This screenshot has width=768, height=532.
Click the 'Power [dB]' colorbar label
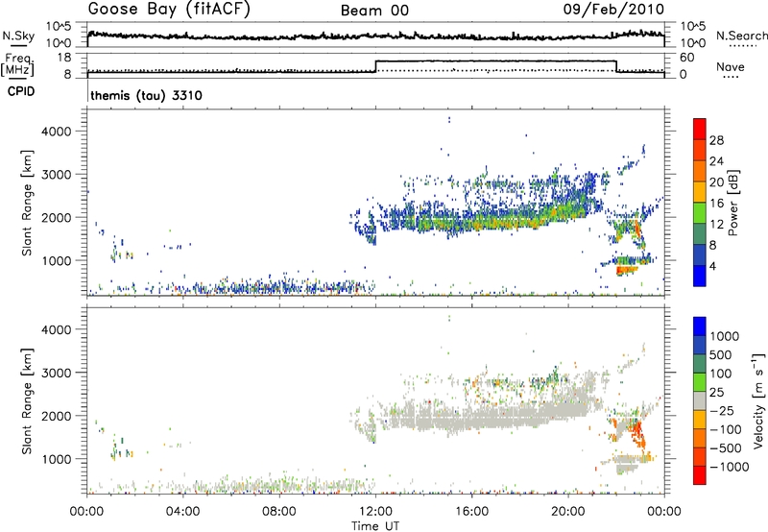click(x=732, y=203)
